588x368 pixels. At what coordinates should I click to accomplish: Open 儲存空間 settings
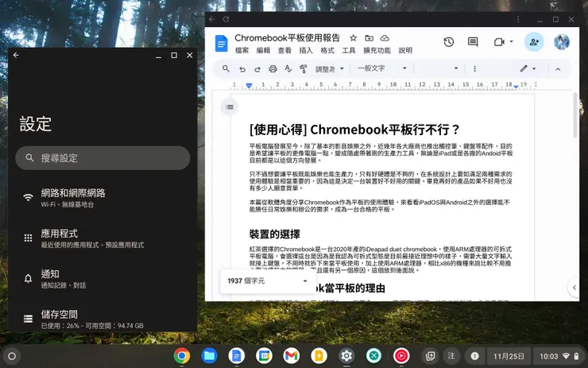point(103,320)
